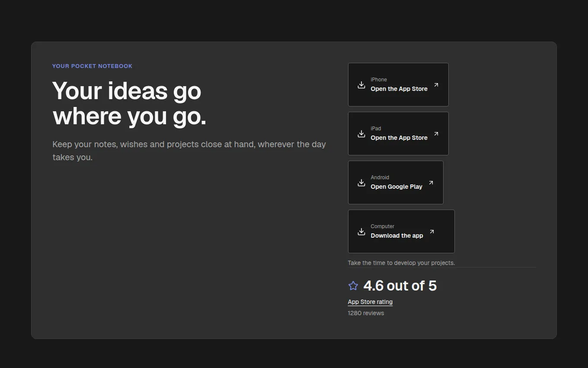588x368 pixels.
Task: Click the "YOUR POCKET NOTEBOOK" label
Action: [93, 66]
